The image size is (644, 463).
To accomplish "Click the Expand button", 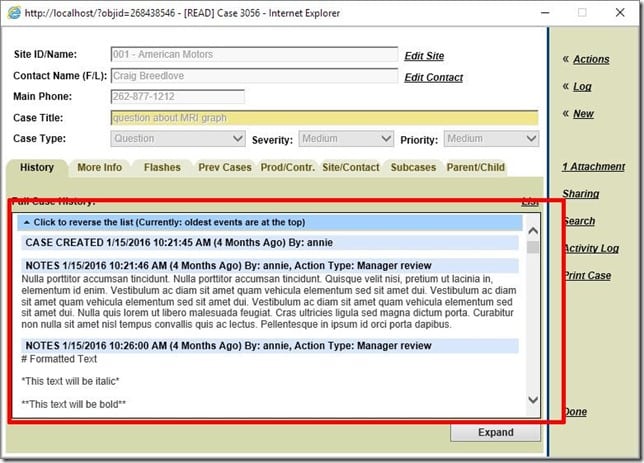I will pos(495,432).
